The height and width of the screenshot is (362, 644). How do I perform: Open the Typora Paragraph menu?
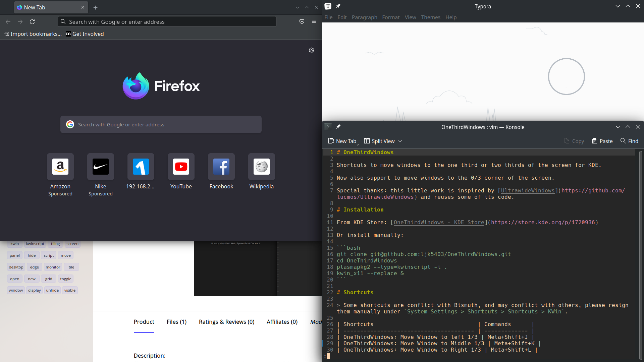click(365, 17)
